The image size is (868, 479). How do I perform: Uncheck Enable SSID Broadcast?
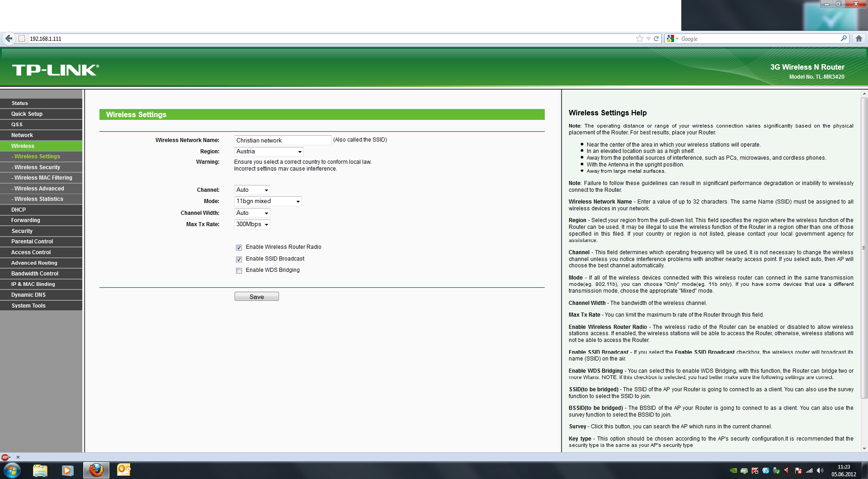(239, 259)
